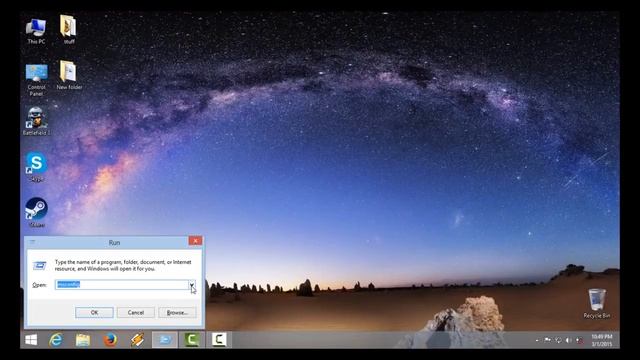
Task: Click the Run title text
Action: point(114,242)
